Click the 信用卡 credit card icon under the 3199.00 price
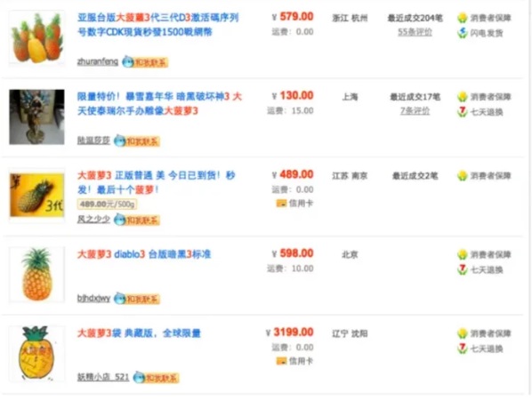 (x=281, y=361)
